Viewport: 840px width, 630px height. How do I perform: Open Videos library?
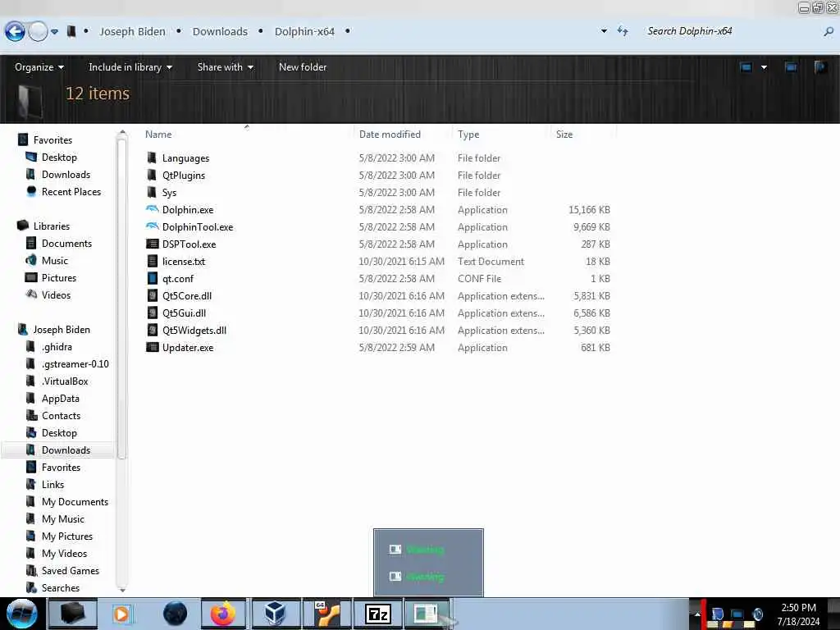click(56, 294)
